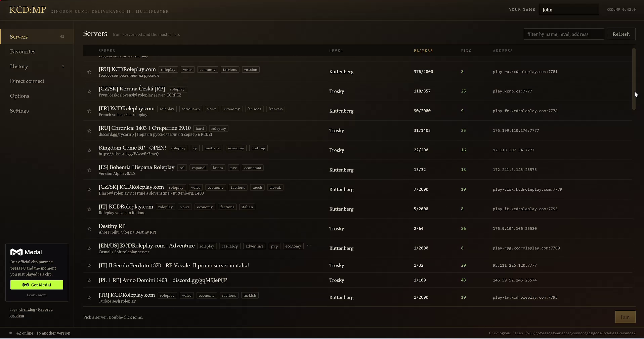Open the Report a problem link

[31, 312]
